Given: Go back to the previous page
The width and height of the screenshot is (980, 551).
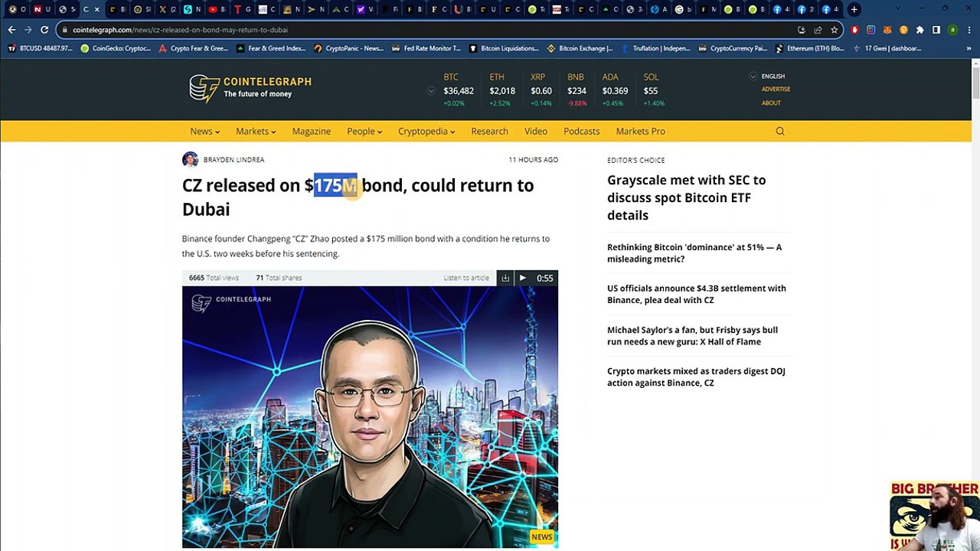Looking at the screenshot, I should click(11, 30).
